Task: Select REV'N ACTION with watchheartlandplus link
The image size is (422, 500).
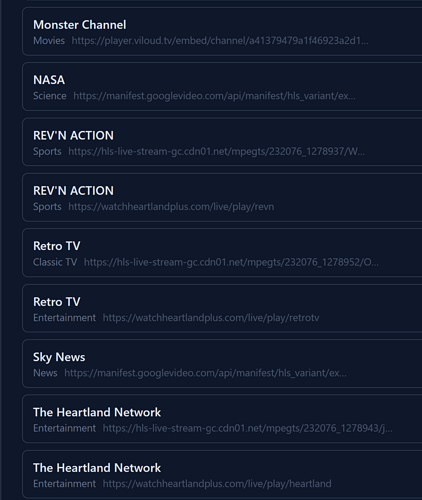Action: click(222, 197)
